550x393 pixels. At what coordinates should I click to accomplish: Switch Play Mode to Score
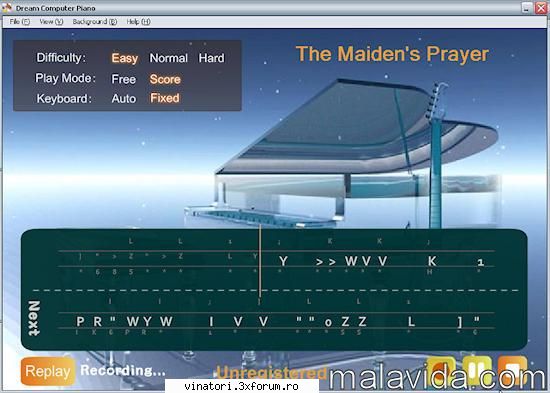(x=165, y=79)
